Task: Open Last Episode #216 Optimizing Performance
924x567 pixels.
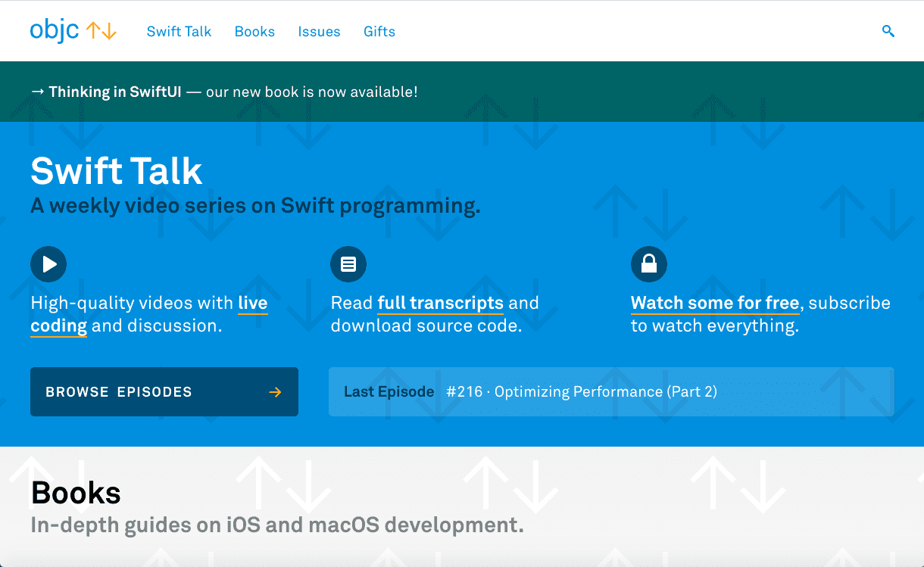Action: 611,392
